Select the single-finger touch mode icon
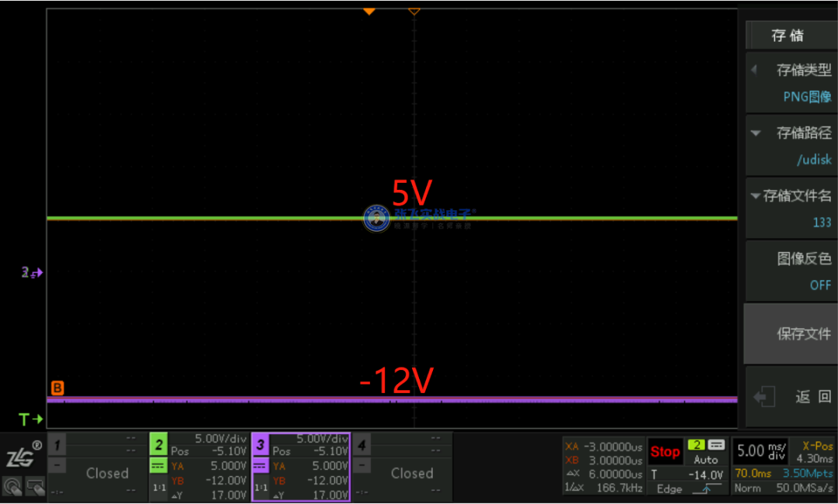Screen dimensions: 838x504 click(12, 486)
